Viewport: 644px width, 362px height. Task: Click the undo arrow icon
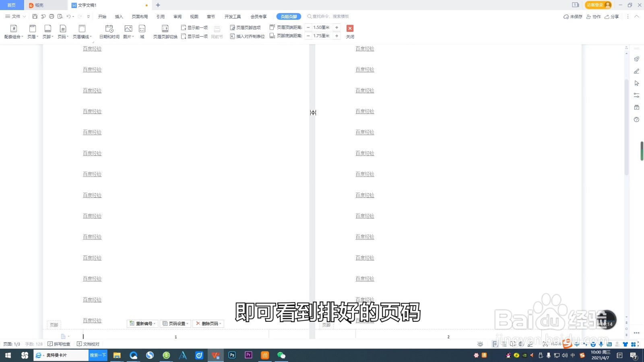pyautogui.click(x=68, y=16)
